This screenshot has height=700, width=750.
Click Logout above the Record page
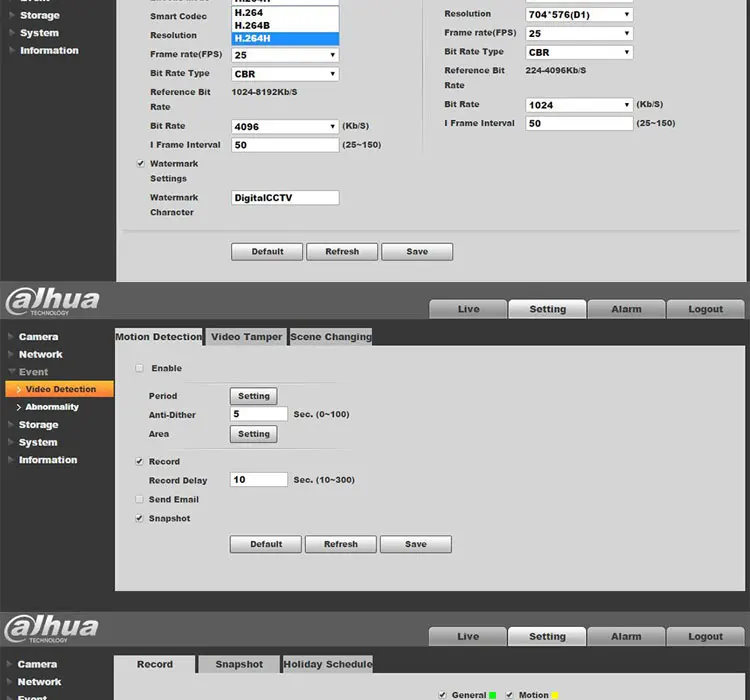pyautogui.click(x=706, y=636)
